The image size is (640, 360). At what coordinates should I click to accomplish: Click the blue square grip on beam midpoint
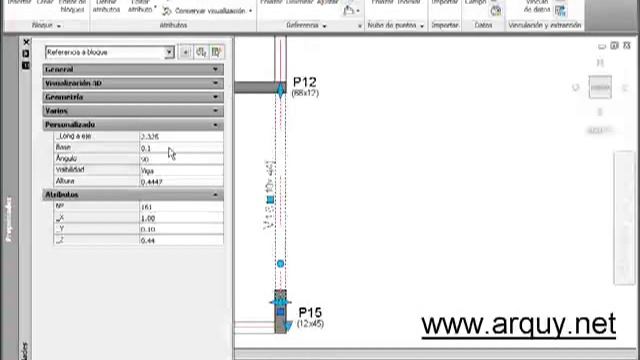point(270,200)
